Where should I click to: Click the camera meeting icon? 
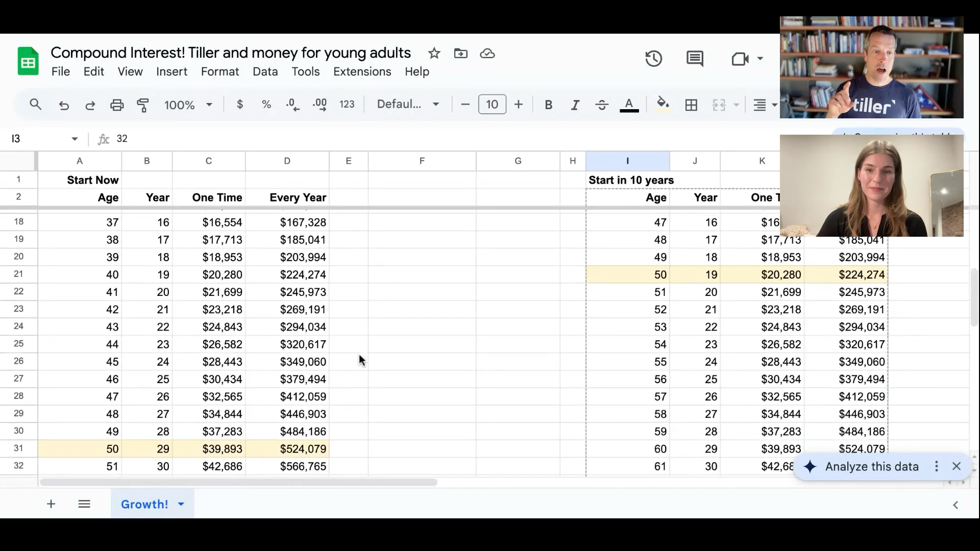click(x=740, y=59)
